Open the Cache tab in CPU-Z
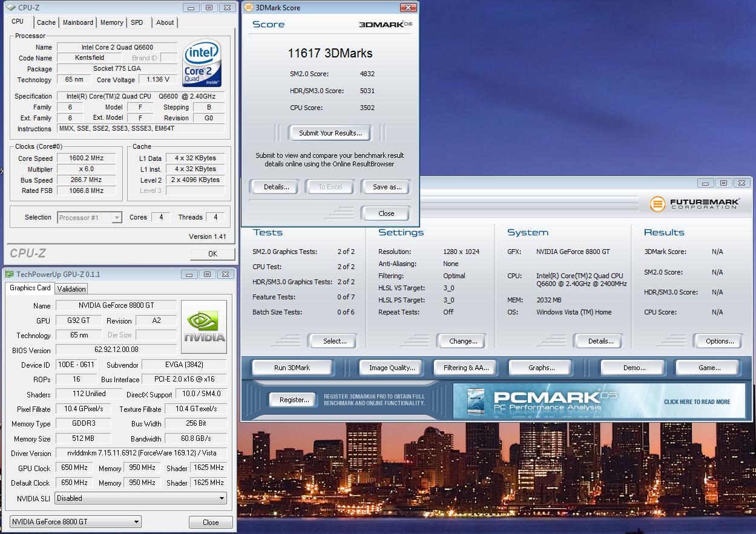 [x=46, y=22]
